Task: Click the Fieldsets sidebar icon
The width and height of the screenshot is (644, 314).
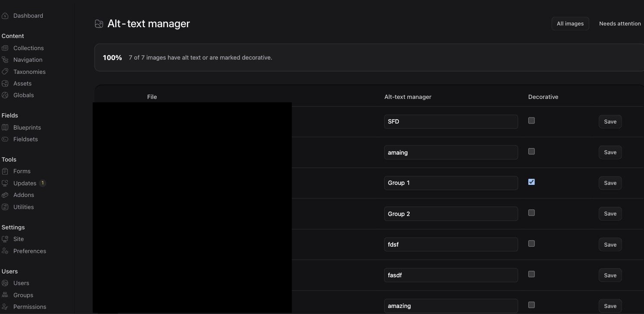Action: click(5, 139)
